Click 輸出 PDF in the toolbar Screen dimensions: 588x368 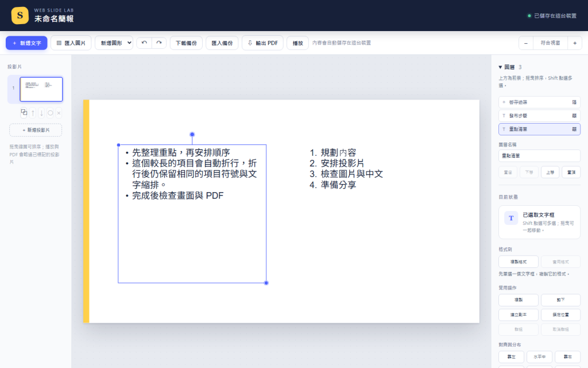[x=262, y=43]
